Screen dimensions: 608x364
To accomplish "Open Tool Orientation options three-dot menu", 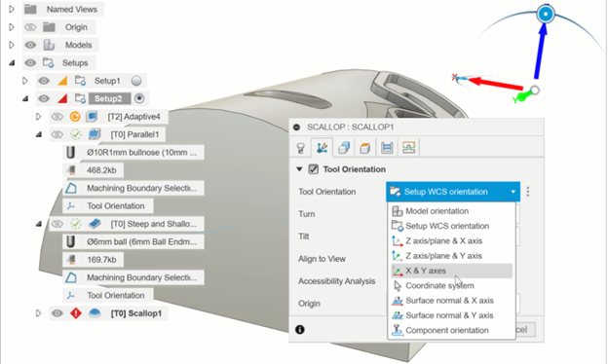I will [x=528, y=192].
